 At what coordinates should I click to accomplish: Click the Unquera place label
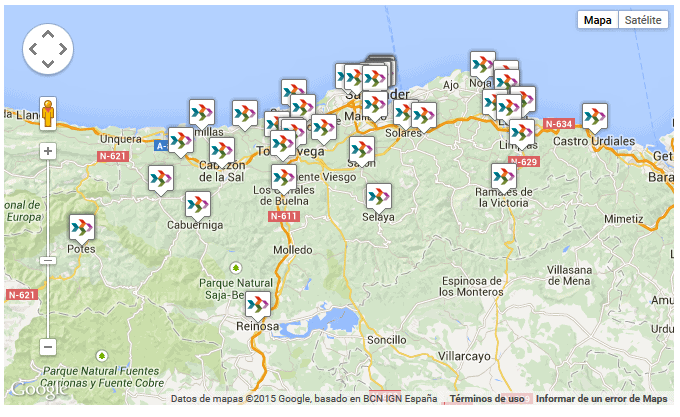(x=121, y=139)
